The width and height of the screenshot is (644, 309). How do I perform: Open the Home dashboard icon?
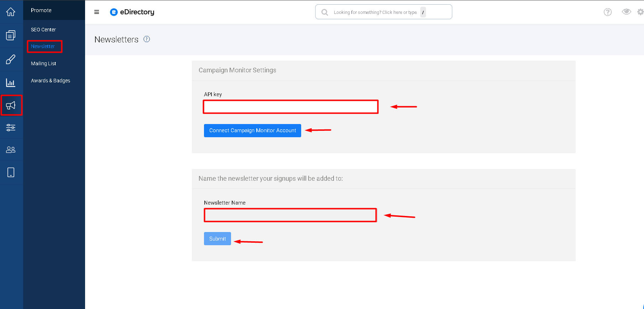click(x=11, y=12)
